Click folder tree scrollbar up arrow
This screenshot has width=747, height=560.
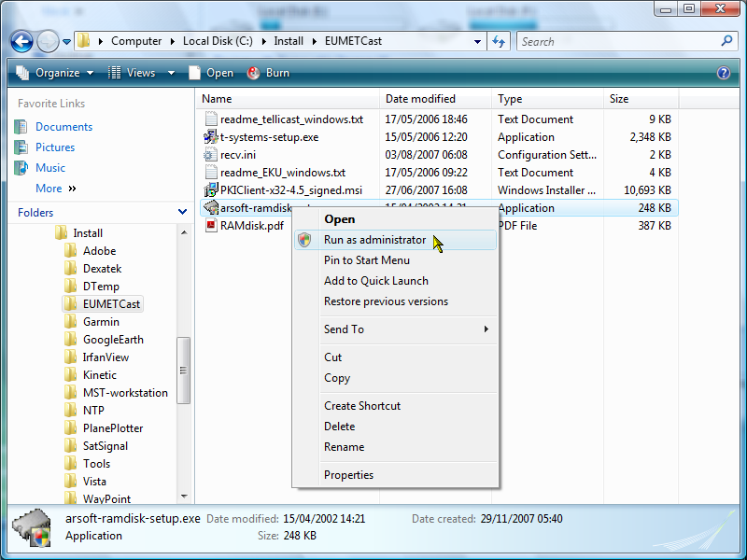coord(184,232)
